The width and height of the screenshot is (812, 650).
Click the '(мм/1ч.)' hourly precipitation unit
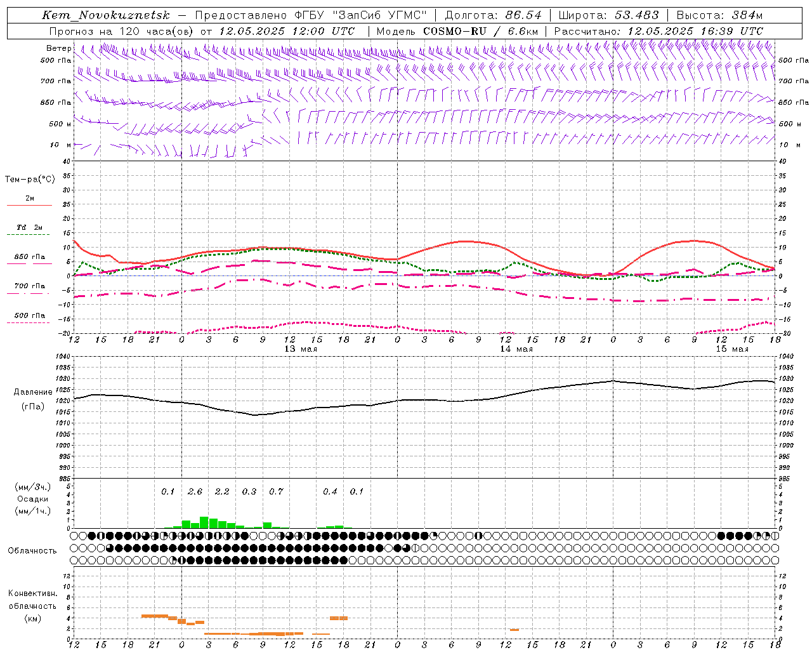click(x=32, y=511)
